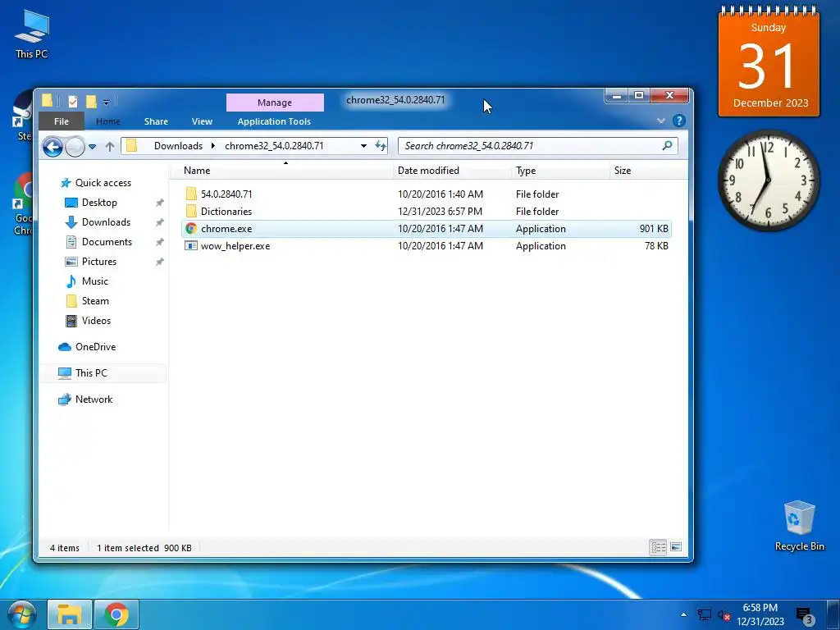This screenshot has width=840, height=630.
Task: Unpin Desktop using its pin icon
Action: tap(160, 203)
